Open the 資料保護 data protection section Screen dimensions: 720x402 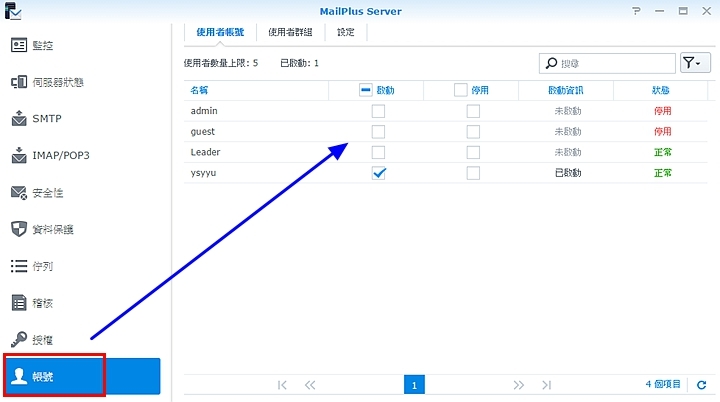[x=42, y=229]
